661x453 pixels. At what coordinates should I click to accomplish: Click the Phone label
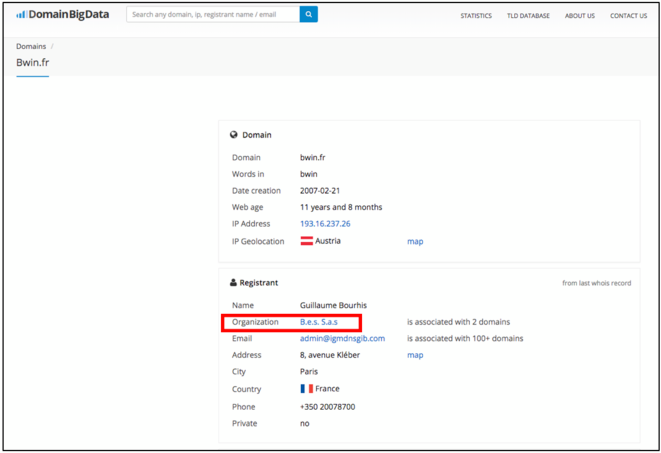click(244, 407)
